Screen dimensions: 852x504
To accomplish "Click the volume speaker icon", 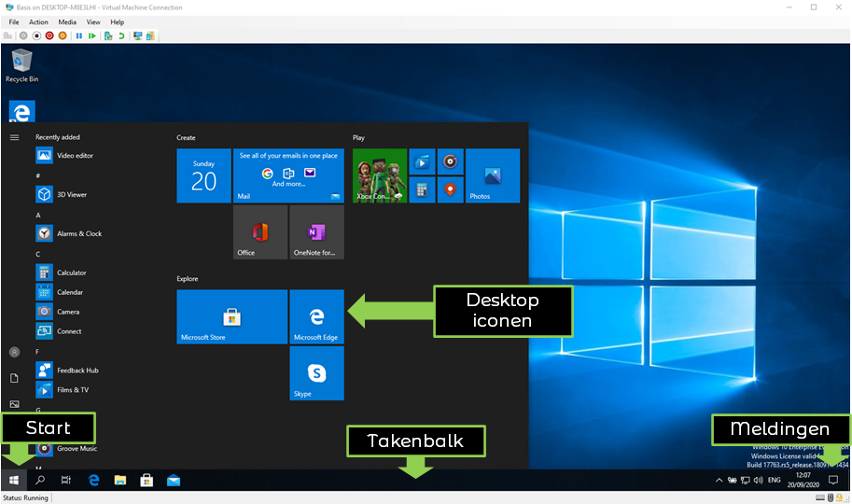I will (x=759, y=480).
